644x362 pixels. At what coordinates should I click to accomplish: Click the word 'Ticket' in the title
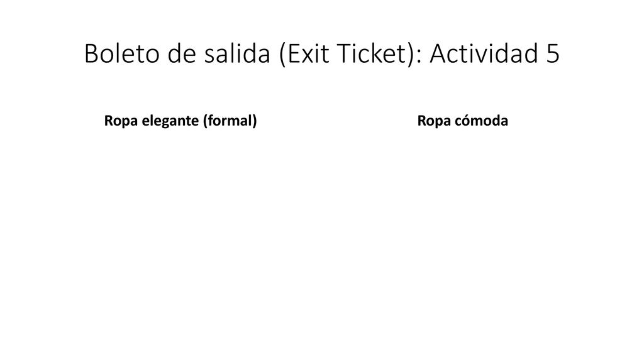372,54
